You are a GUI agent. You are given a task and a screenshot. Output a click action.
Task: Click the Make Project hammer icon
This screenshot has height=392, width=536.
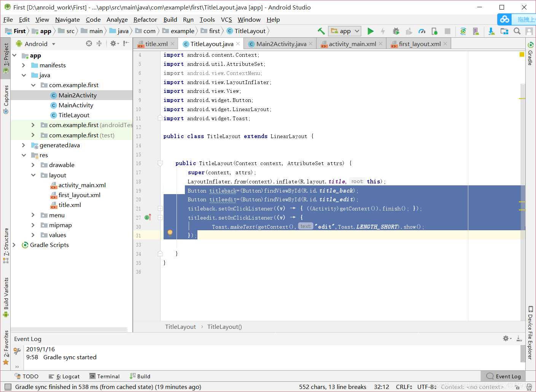tap(321, 31)
